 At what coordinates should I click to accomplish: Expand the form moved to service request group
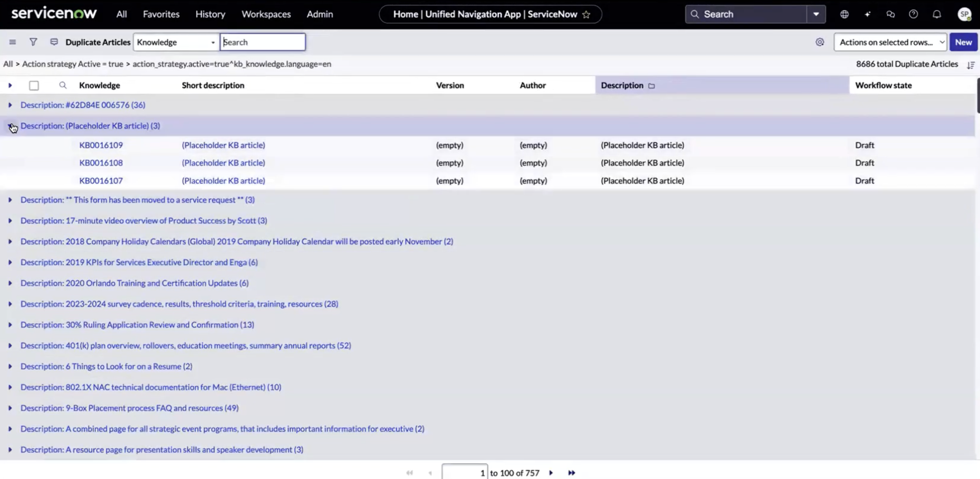click(x=10, y=199)
